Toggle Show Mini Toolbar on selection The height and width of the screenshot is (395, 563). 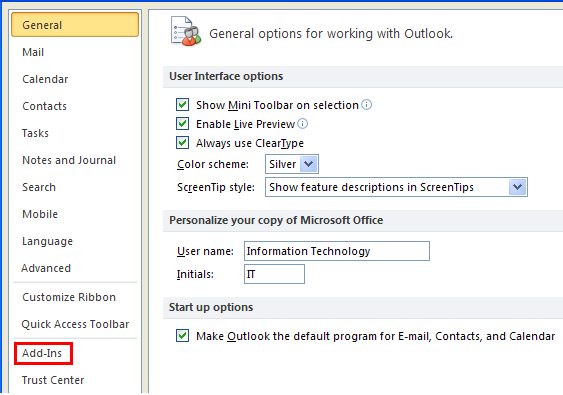coord(182,104)
